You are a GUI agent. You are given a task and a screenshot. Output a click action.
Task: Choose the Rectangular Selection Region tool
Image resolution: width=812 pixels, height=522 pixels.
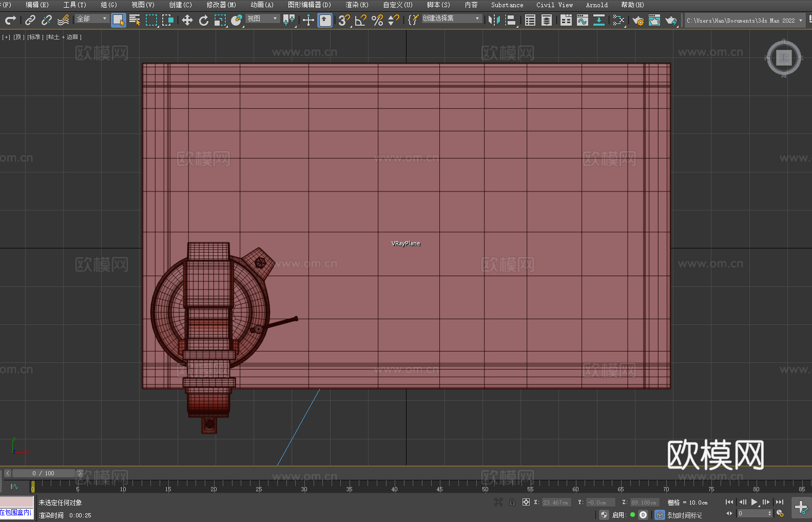151,20
